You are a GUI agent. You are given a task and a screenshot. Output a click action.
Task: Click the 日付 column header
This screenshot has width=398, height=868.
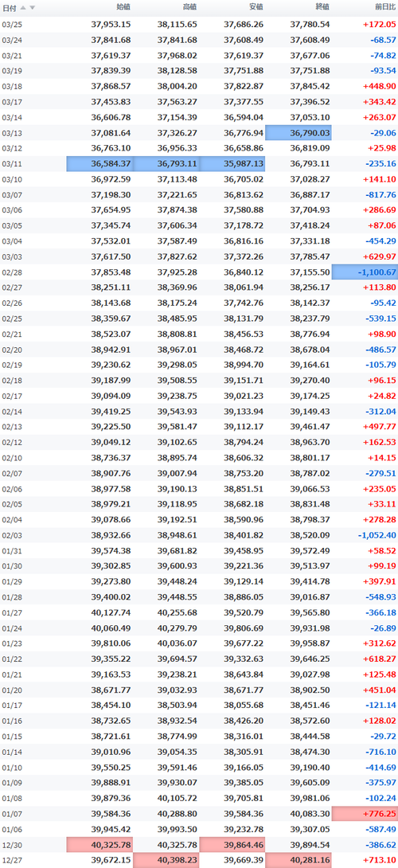[10, 8]
